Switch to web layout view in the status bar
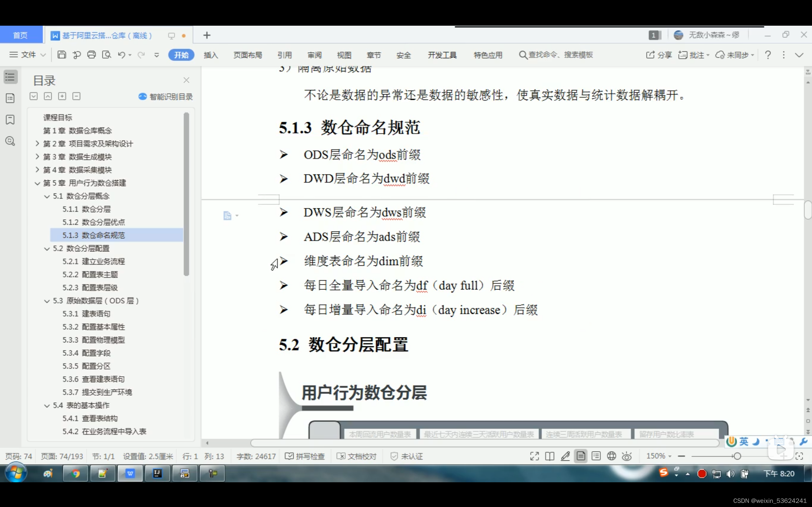This screenshot has height=507, width=812. click(x=612, y=456)
